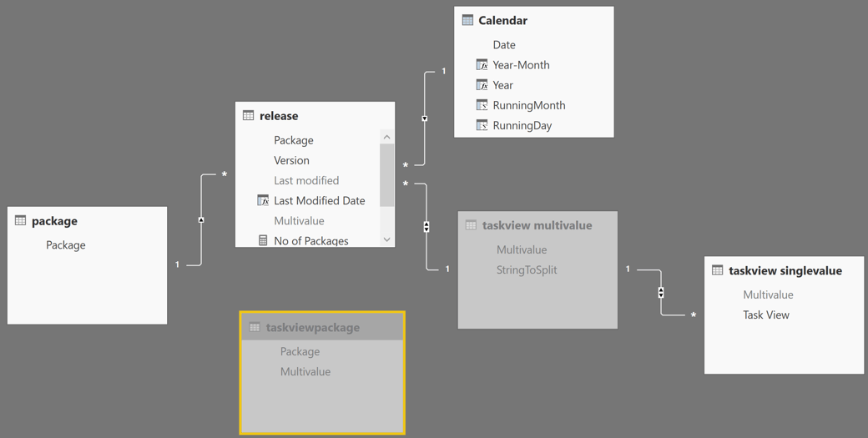Select the Date field in Calendar
The image size is (868, 438).
pos(504,45)
